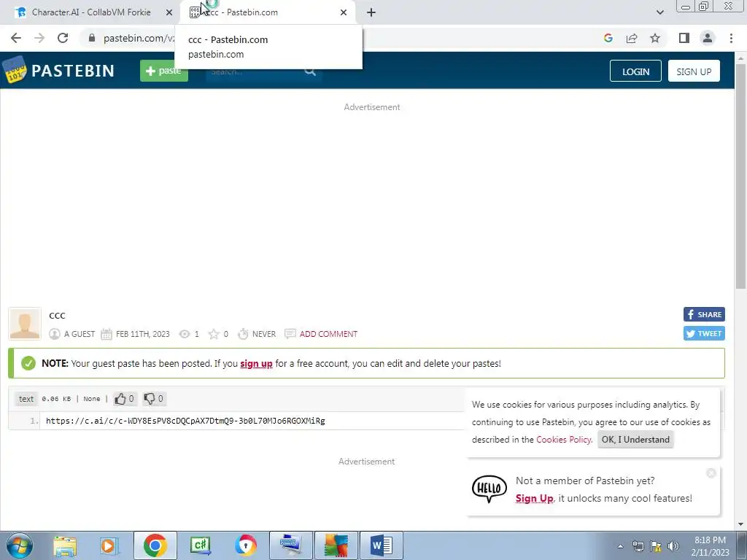
Task: Expand the tab search dropdown arrow
Action: (659, 12)
